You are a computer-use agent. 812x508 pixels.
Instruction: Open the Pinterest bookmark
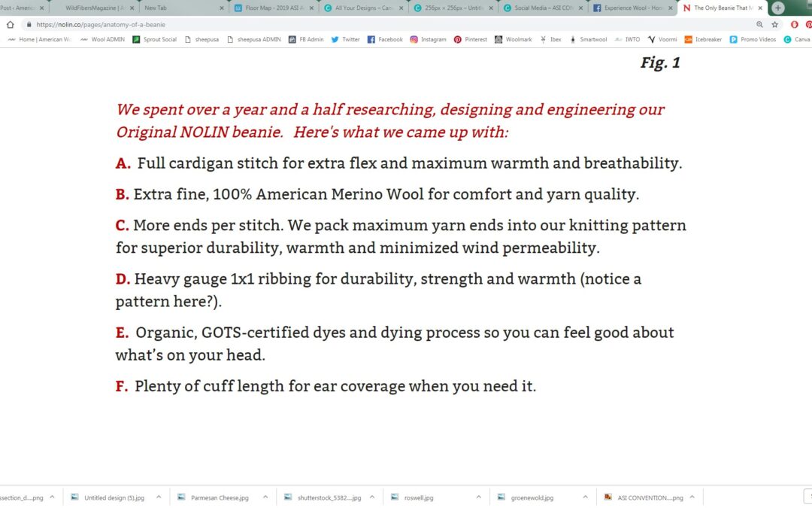[470, 39]
